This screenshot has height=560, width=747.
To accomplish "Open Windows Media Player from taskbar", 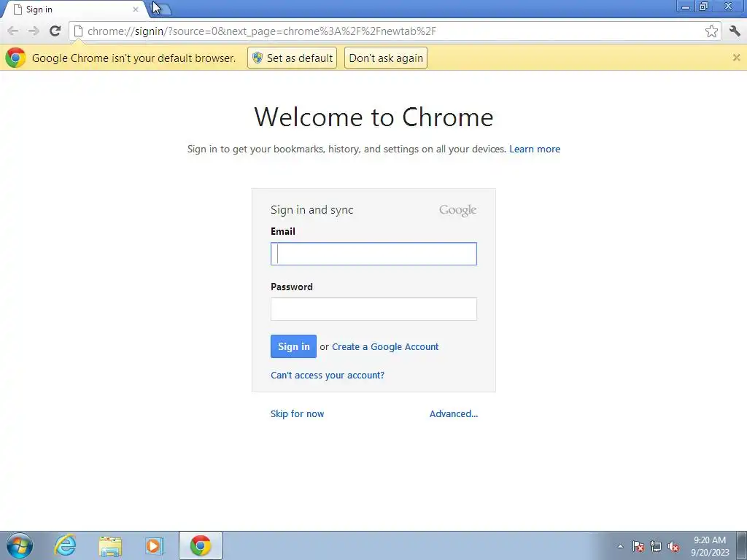I will tap(155, 545).
